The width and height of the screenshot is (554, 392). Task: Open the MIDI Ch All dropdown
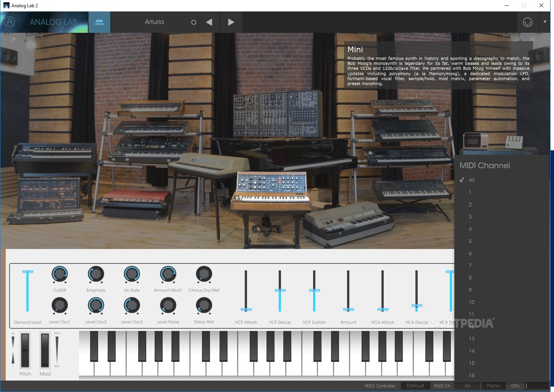click(x=467, y=386)
